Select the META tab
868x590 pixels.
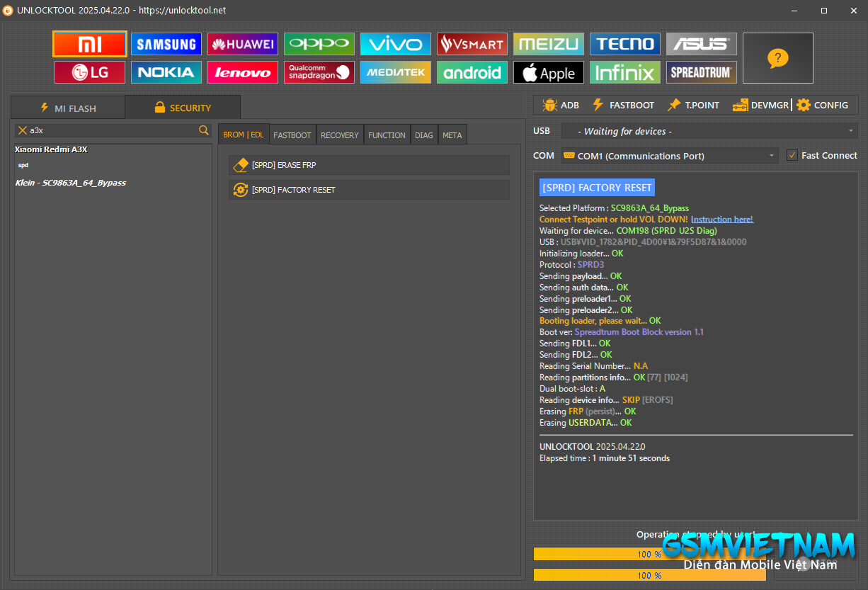[x=452, y=135]
